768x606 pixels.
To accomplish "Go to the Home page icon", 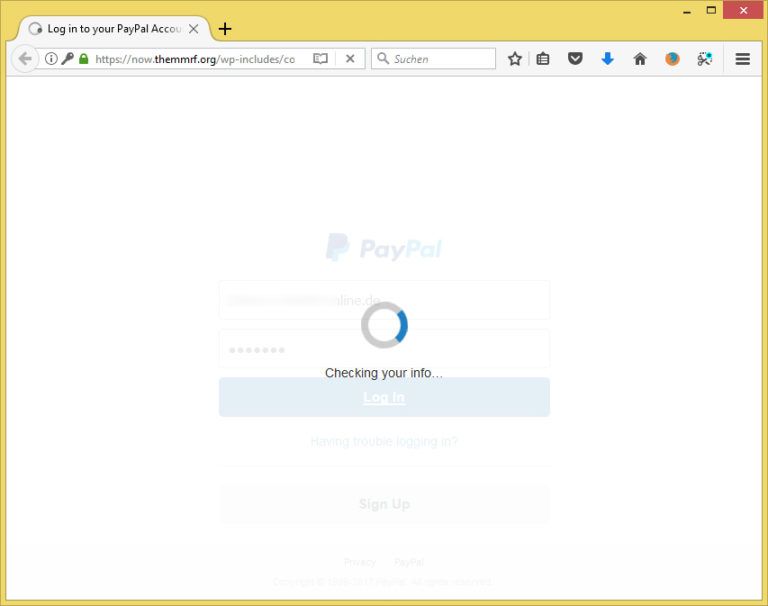I will click(x=640, y=59).
